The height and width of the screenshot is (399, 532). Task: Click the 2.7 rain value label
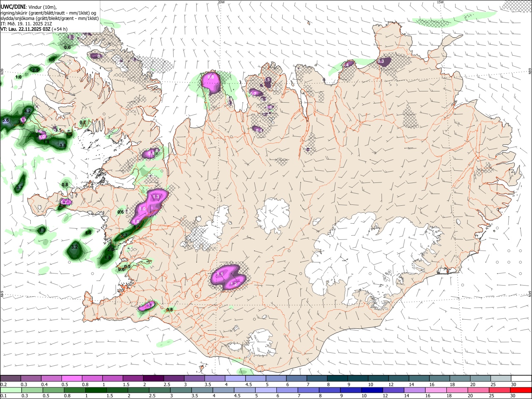(124, 236)
